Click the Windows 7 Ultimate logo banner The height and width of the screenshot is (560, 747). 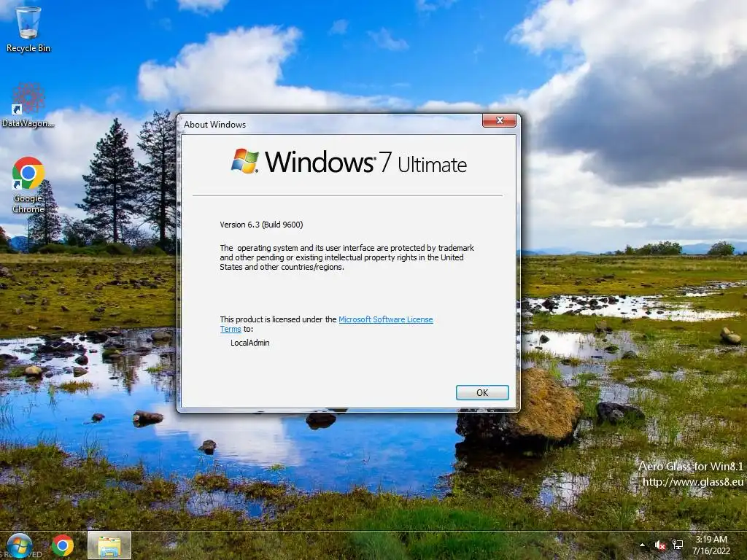(x=349, y=162)
